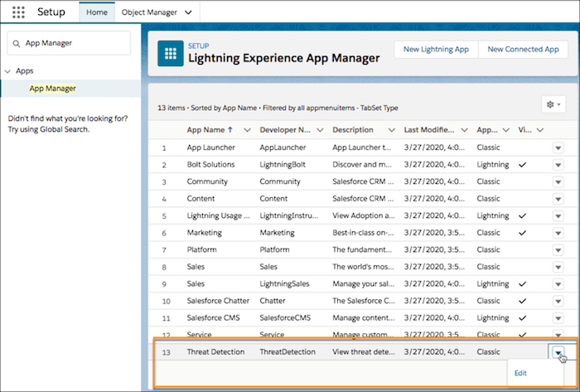
Task: Click the Bolt Solutions app name cell
Action: tap(210, 165)
